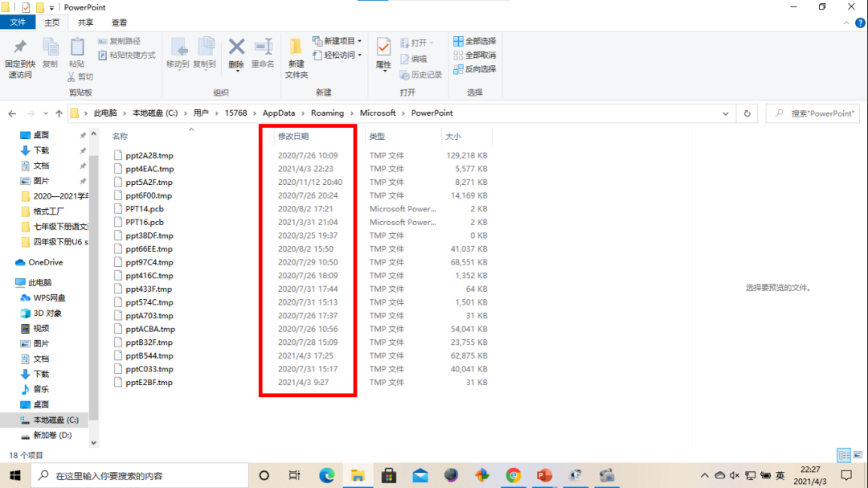
Task: Switch to the Home tab
Action: coord(52,23)
